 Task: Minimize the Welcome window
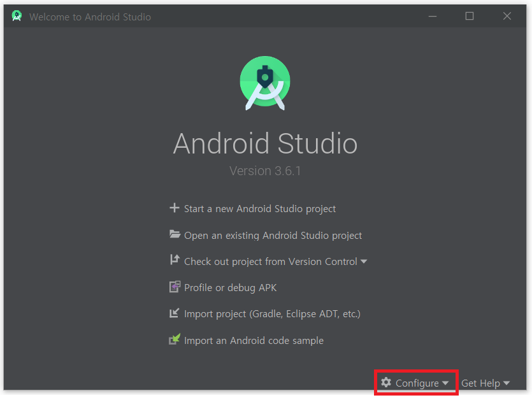(x=432, y=16)
